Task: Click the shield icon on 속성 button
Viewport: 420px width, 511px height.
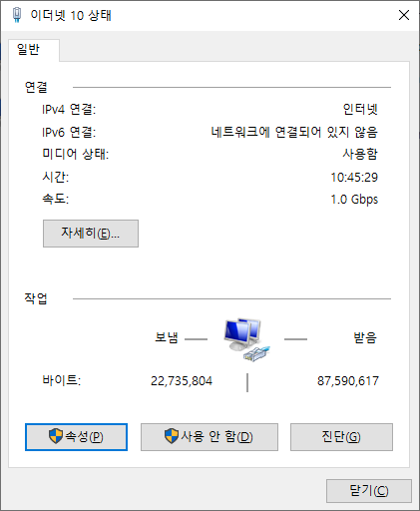Action: [56, 436]
